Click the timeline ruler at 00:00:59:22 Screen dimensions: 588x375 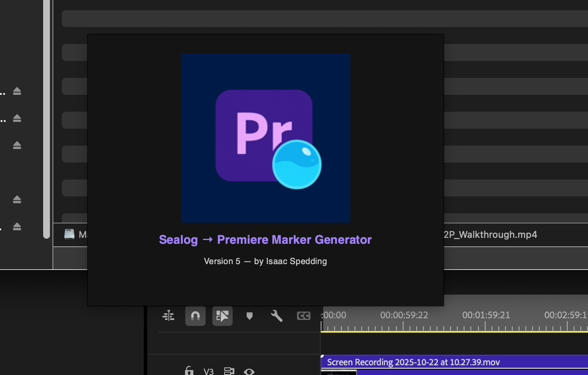pyautogui.click(x=404, y=315)
